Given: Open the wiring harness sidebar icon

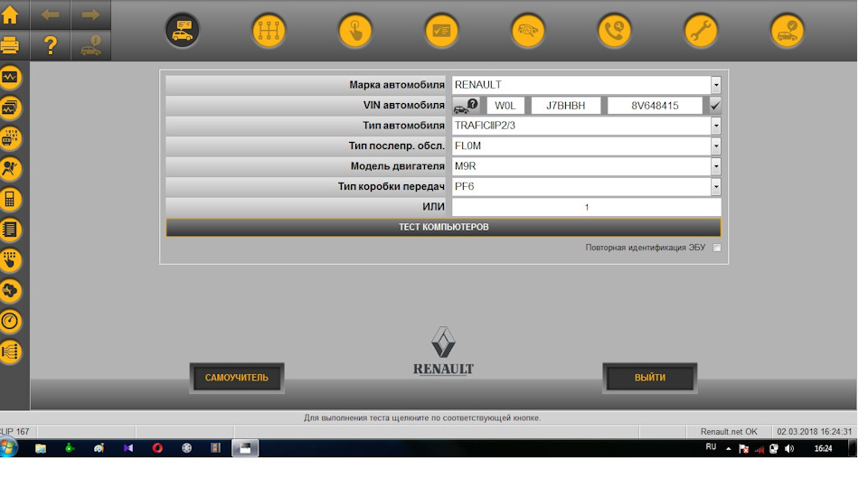Looking at the screenshot, I should tap(11, 352).
